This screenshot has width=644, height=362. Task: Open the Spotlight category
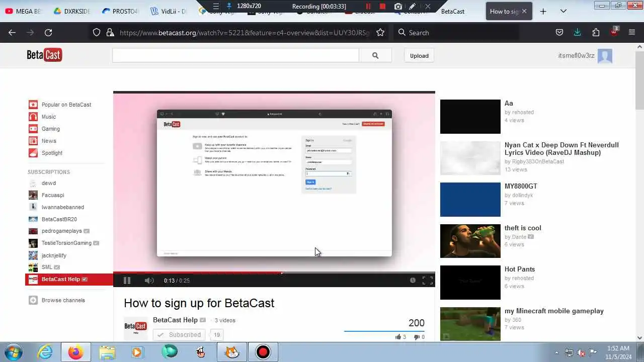point(52,153)
